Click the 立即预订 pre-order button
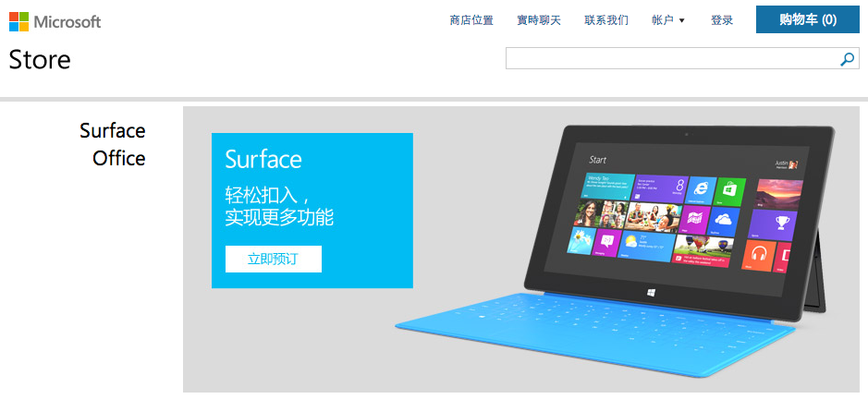Image resolution: width=868 pixels, height=399 pixels. (x=273, y=259)
